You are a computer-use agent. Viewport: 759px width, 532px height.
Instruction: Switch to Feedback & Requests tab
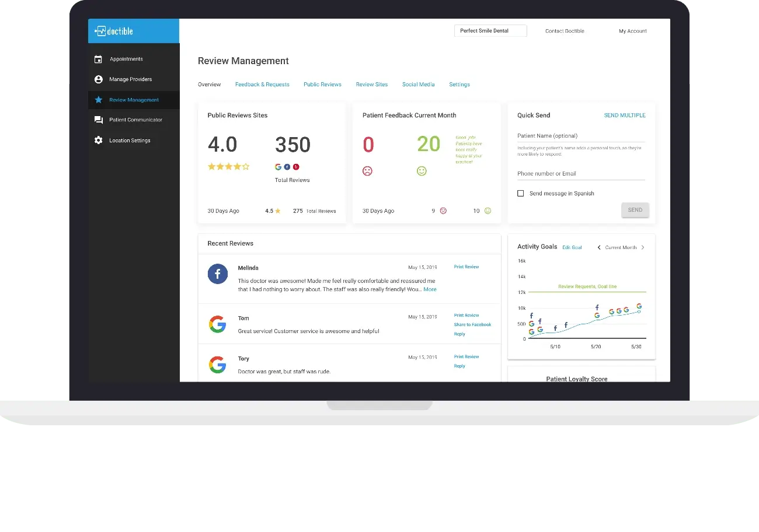(x=262, y=85)
